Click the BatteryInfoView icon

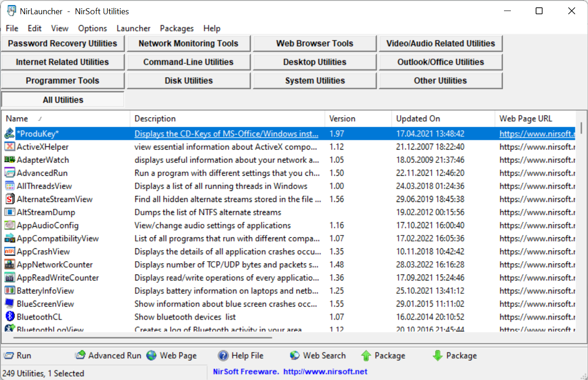10,291
